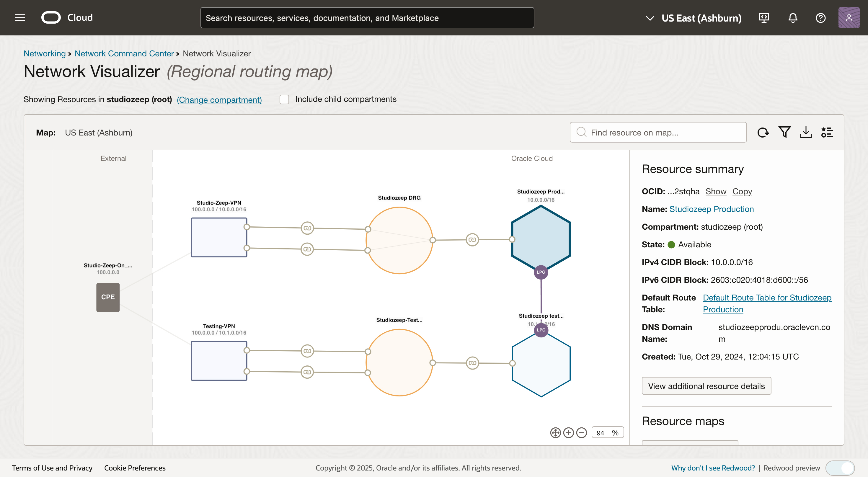
Task: Zoom out with the minus icon
Action: tap(582, 433)
